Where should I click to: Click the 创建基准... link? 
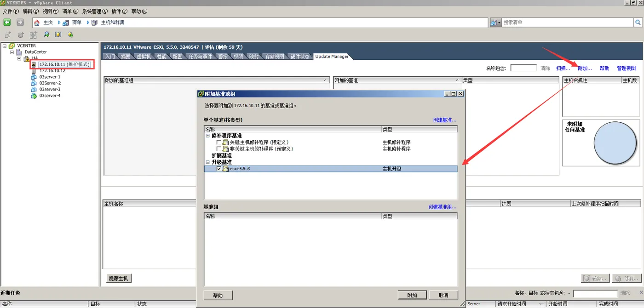[444, 120]
